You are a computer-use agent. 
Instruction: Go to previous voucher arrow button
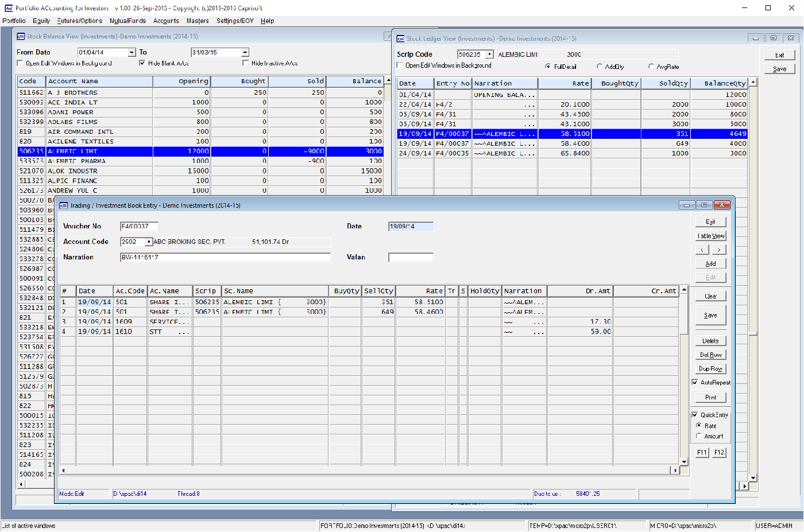click(x=702, y=250)
